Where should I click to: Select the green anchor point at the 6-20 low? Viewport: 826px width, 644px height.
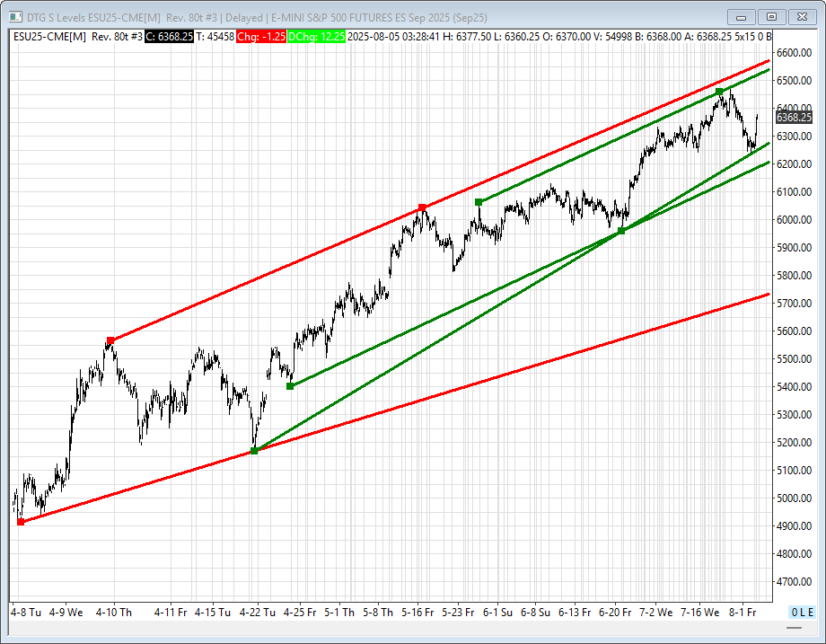621,231
